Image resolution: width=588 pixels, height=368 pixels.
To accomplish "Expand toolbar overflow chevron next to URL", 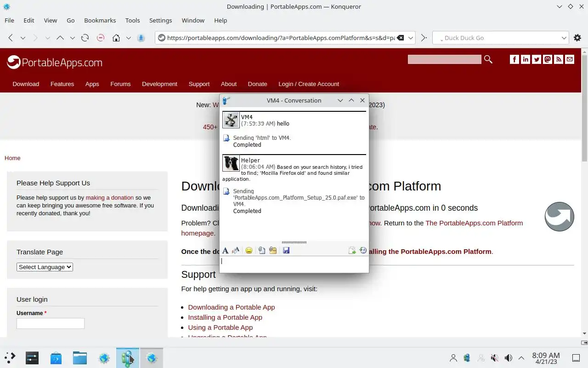I will (x=424, y=38).
